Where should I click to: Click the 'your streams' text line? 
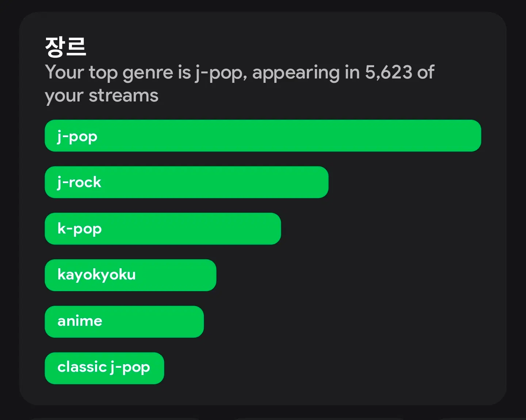pos(102,96)
